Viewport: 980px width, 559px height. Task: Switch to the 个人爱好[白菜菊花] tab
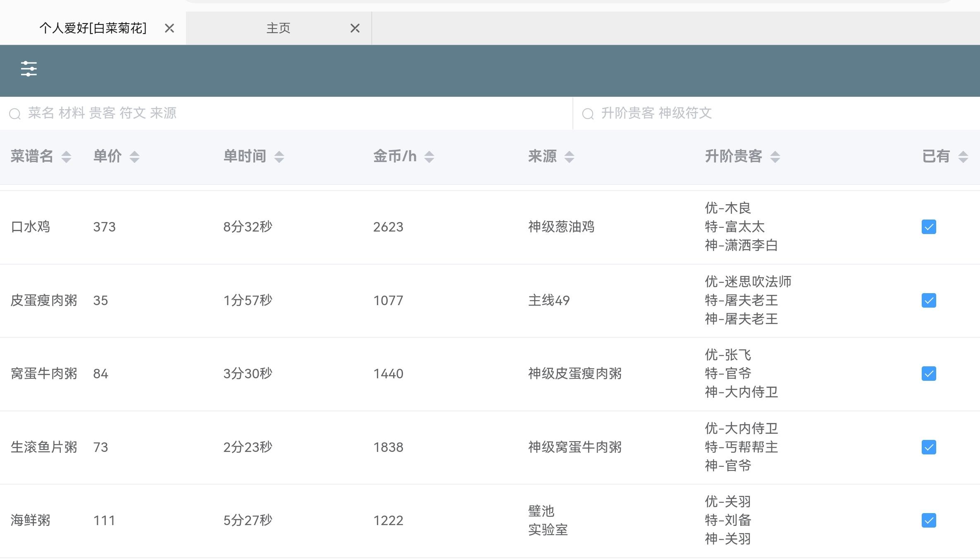93,28
